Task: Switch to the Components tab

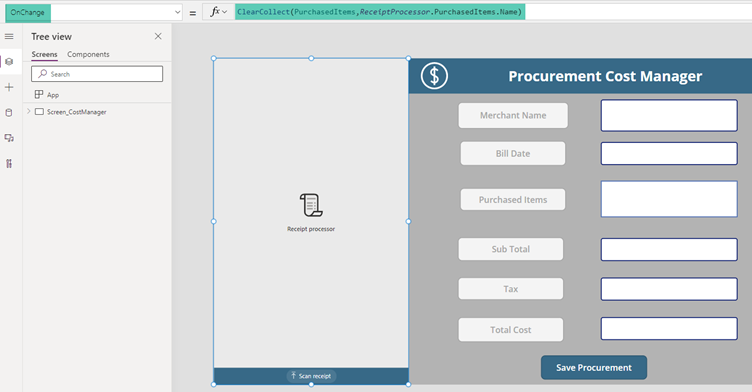Action: click(88, 54)
